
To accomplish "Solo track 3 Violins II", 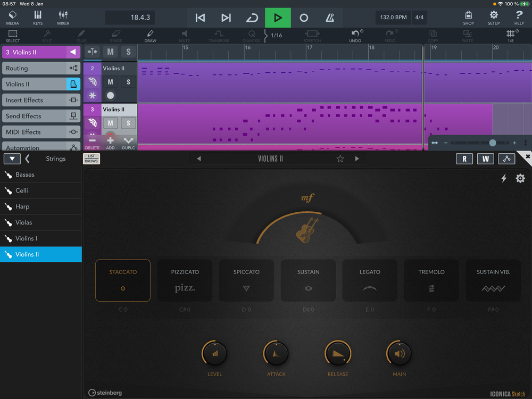I will (128, 123).
